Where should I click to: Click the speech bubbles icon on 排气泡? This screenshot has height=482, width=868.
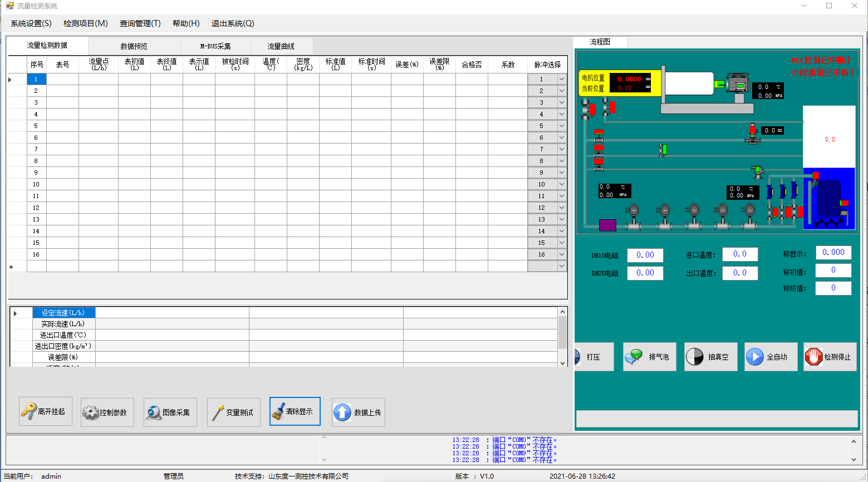click(x=634, y=357)
